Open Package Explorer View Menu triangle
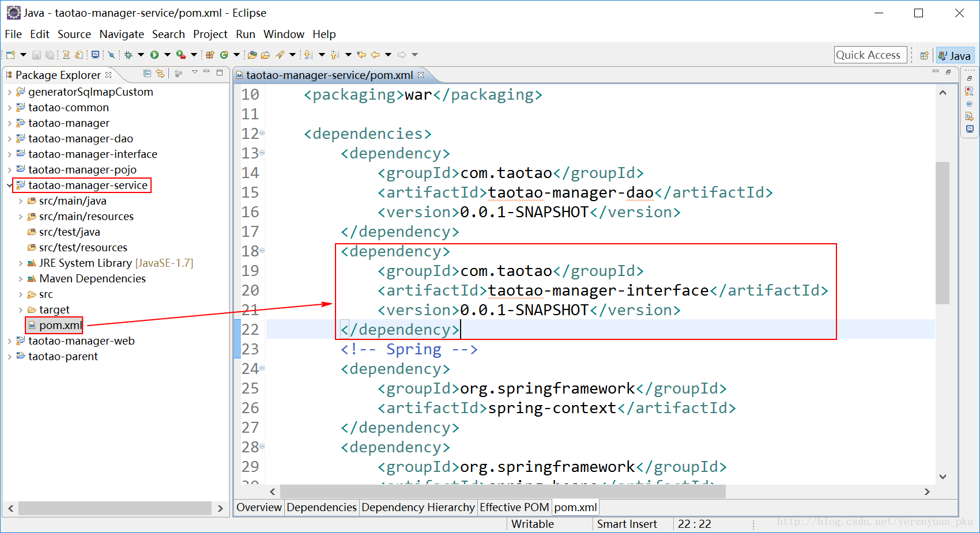 [194, 72]
